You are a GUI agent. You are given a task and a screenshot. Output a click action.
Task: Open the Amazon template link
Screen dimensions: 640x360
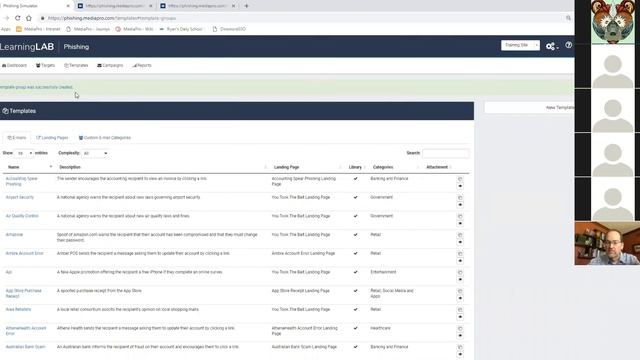click(x=14, y=235)
